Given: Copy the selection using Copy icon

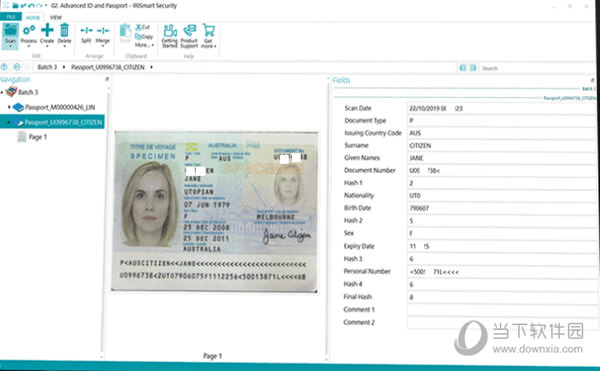Looking at the screenshot, I should (139, 36).
